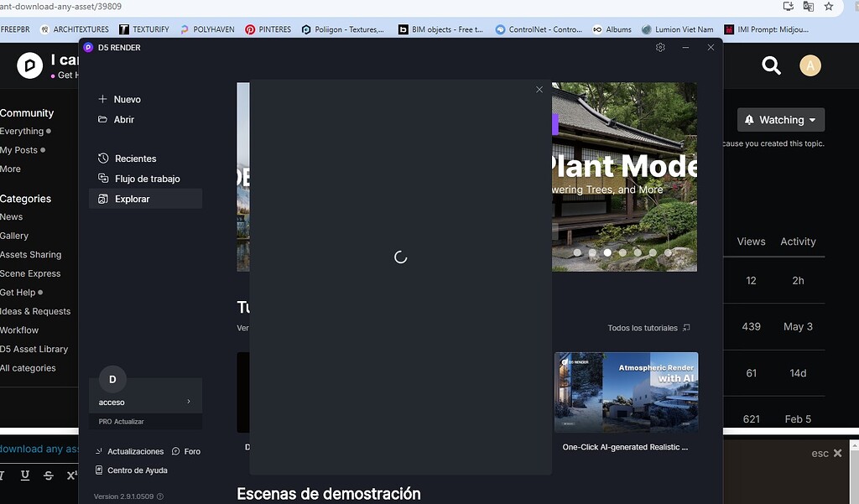Open the Watching notification dropdown

click(779, 119)
